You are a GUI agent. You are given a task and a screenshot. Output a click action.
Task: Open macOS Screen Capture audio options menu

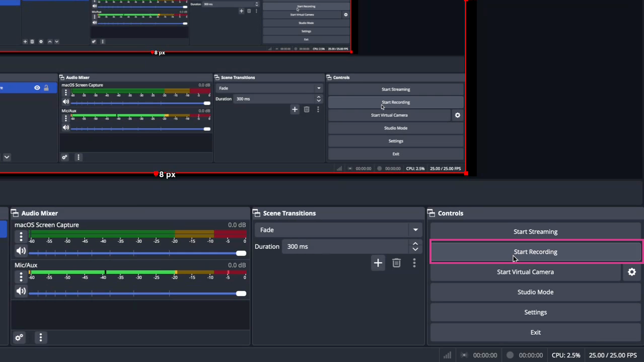(x=21, y=236)
